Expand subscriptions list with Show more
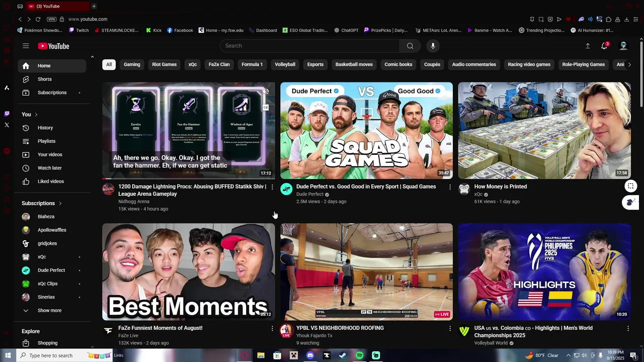This screenshot has width=644, height=362. (52, 311)
